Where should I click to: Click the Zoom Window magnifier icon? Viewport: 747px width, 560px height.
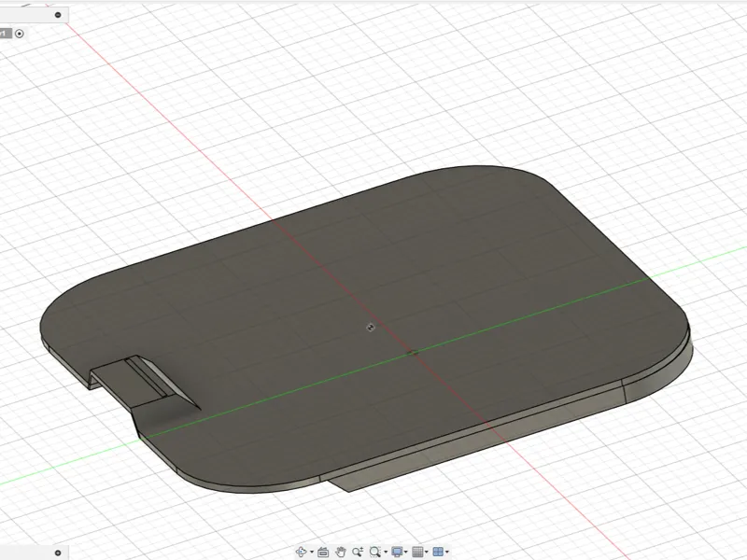point(375,552)
